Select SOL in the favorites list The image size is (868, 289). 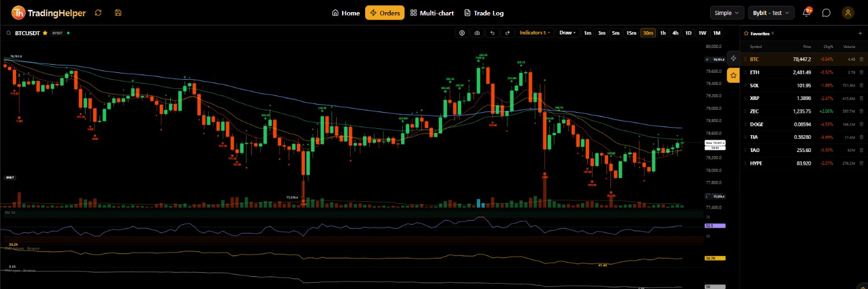pos(804,85)
